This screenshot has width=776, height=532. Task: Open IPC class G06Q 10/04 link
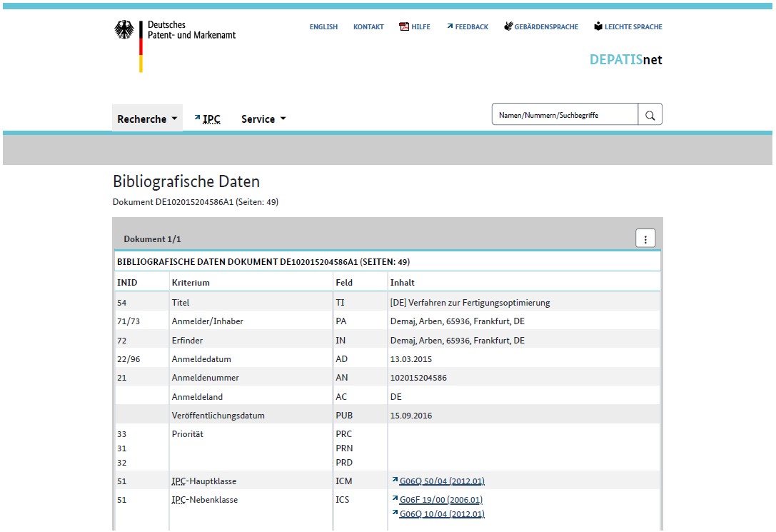(x=441, y=514)
